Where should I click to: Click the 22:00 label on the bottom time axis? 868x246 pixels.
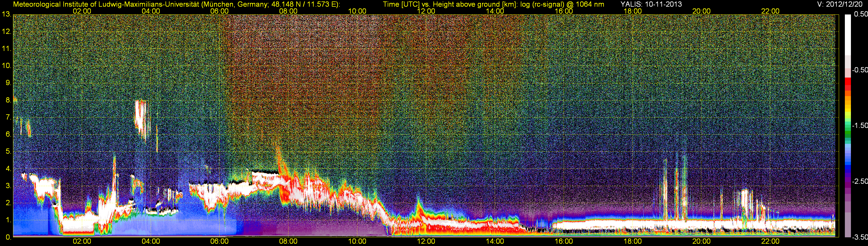point(770,241)
